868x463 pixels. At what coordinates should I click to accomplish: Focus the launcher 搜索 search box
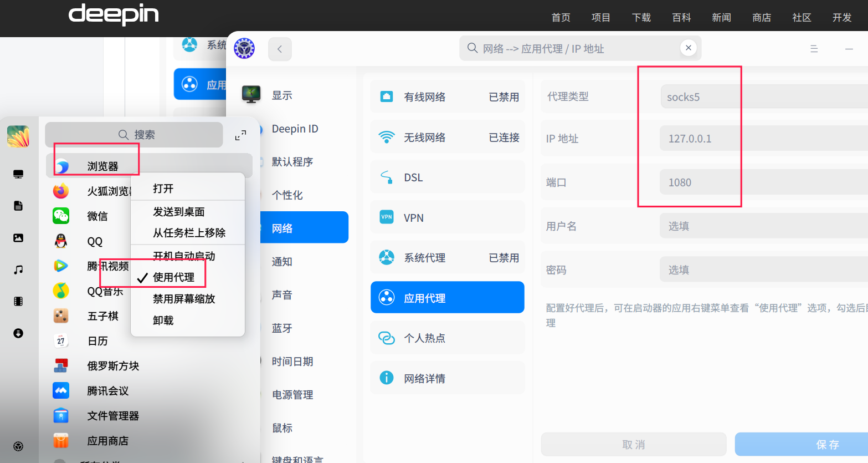pyautogui.click(x=134, y=135)
